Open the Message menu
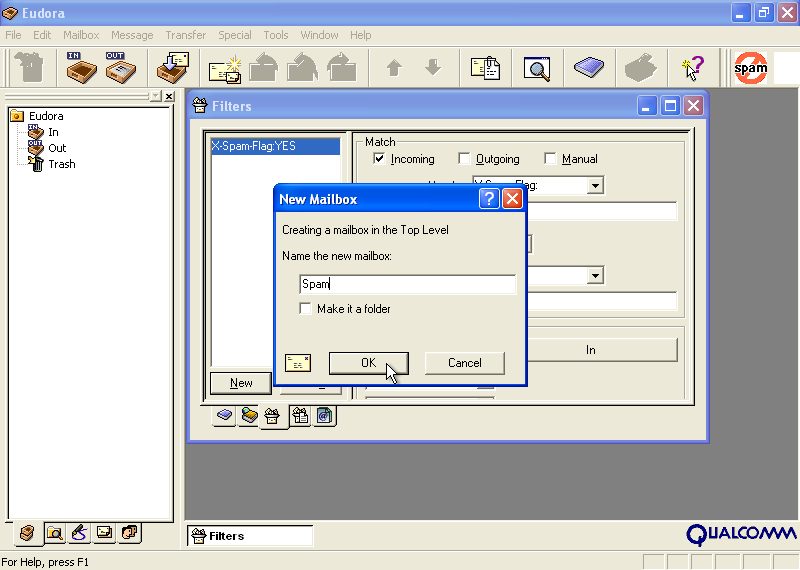Viewport: 800px width, 570px height. [132, 35]
